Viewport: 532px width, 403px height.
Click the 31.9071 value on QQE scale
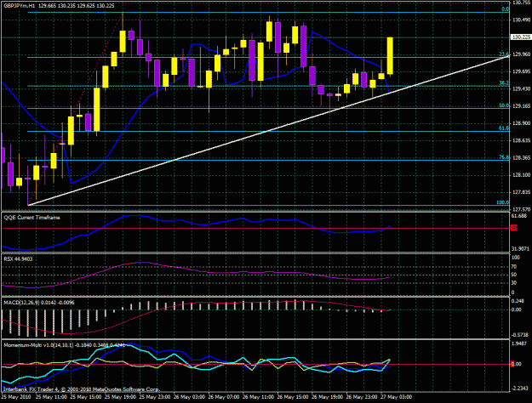tap(520, 249)
